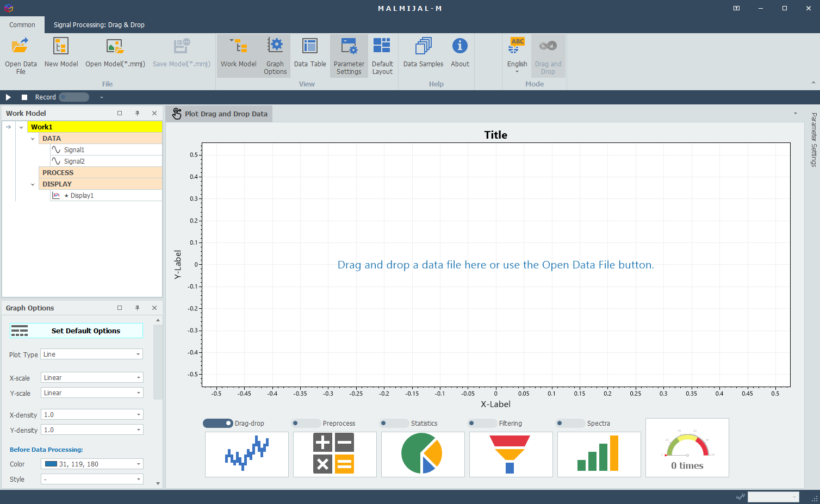Click the About info icon
Image resolution: width=820 pixels, height=504 pixels.
(x=460, y=46)
